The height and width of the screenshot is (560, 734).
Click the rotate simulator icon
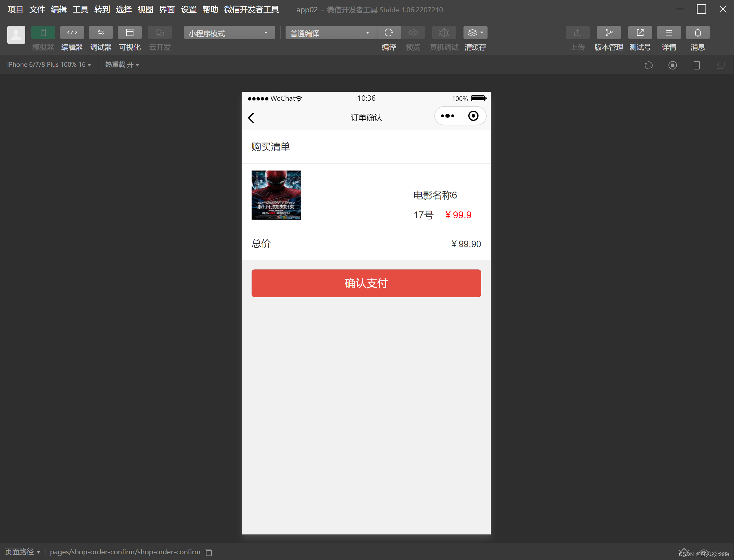(648, 65)
